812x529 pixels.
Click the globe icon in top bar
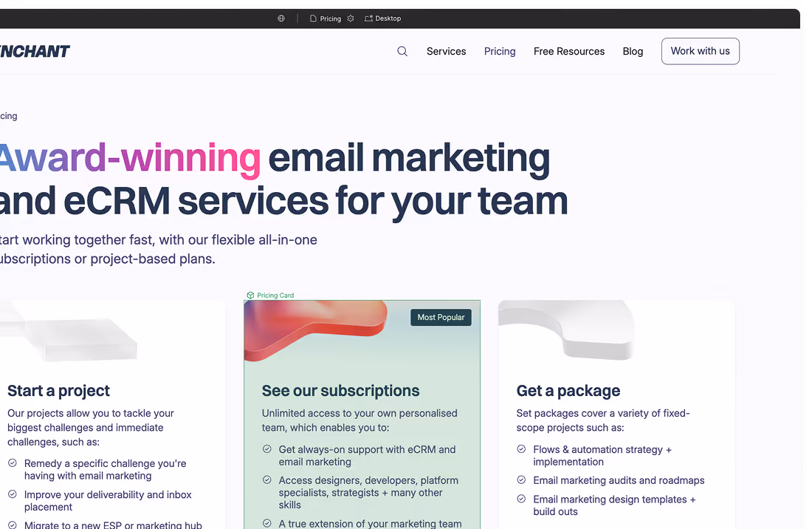pyautogui.click(x=281, y=18)
